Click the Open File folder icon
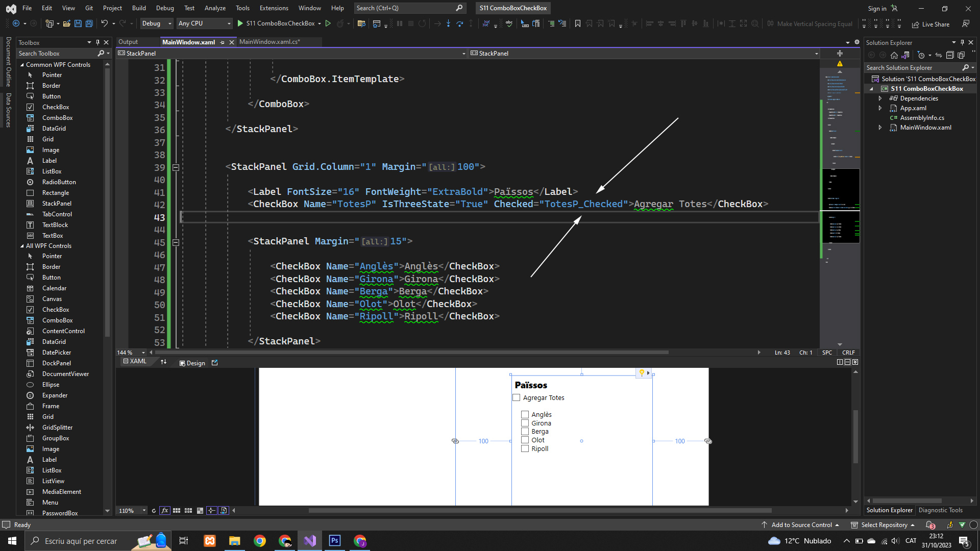 pos(66,23)
